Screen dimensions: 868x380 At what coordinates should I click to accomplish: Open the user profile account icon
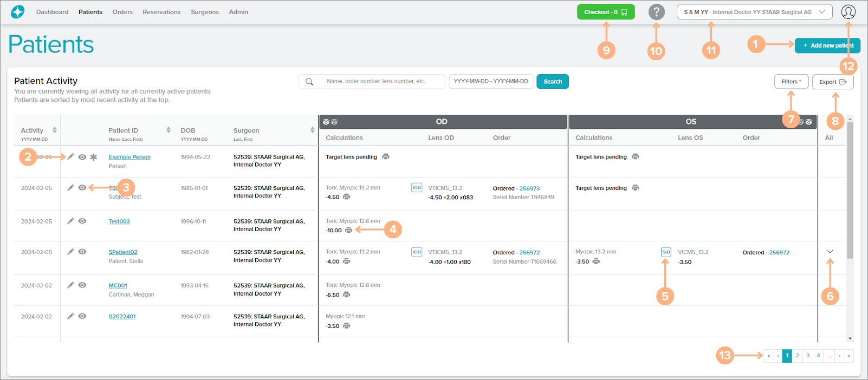(848, 12)
